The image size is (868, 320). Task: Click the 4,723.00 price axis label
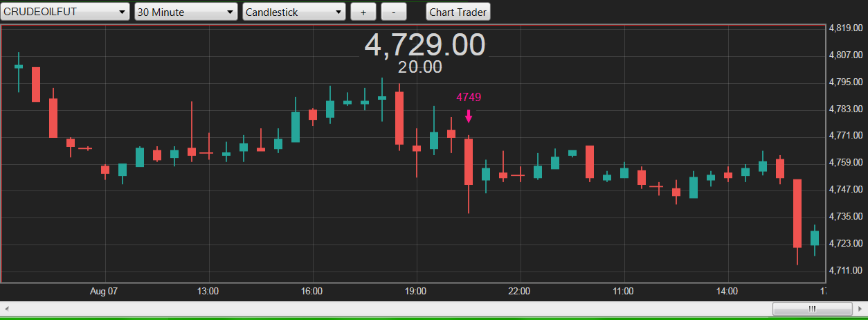pos(844,243)
